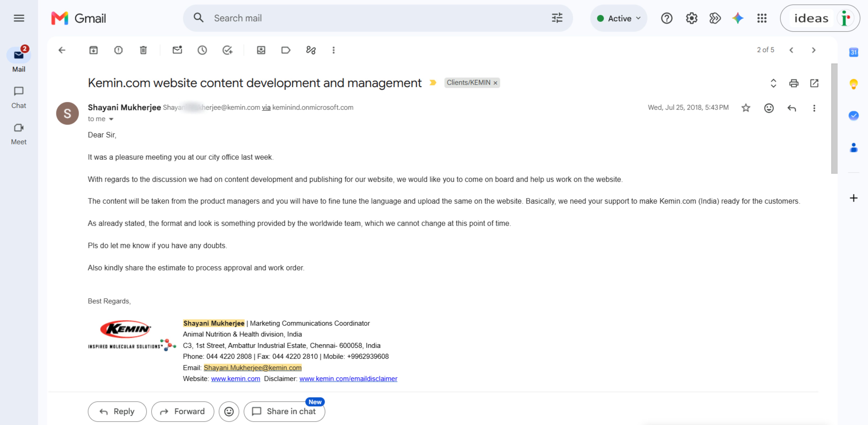
Task: Click the Gmail logo
Action: [x=78, y=18]
